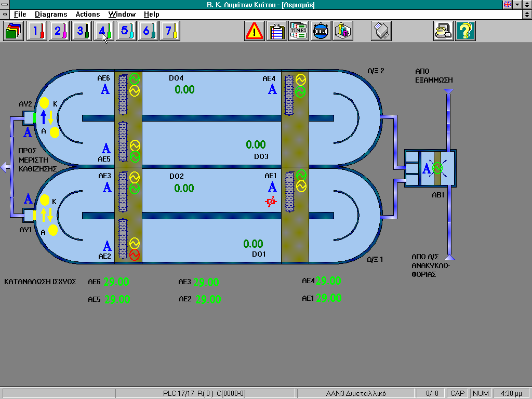Click the DO4 reading value
The height and width of the screenshot is (399, 532).
click(x=184, y=90)
